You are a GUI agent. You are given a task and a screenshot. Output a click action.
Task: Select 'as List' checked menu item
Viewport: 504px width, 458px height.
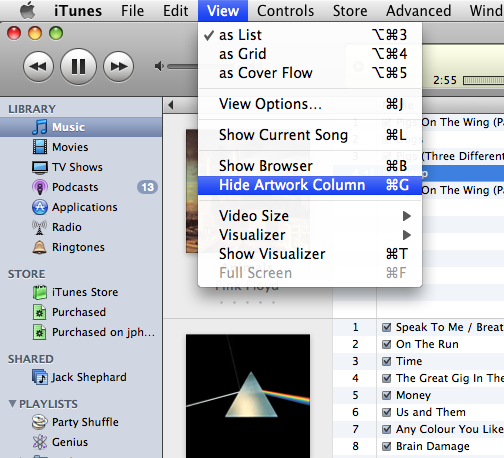310,35
